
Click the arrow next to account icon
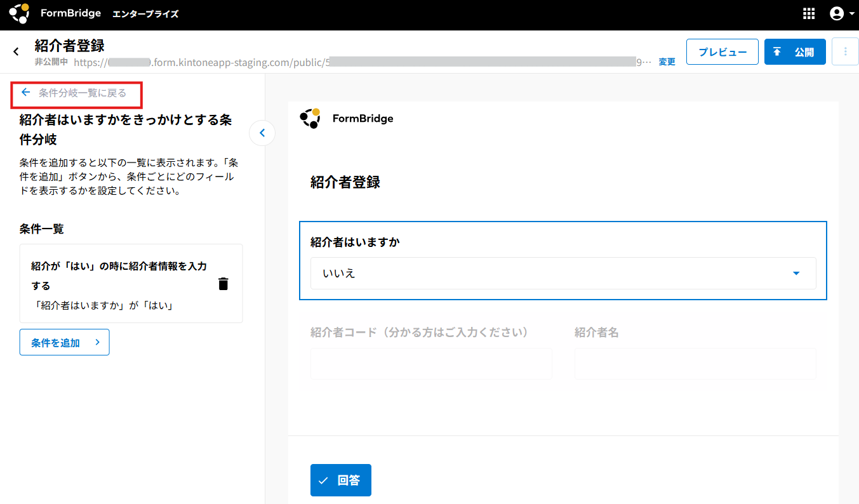click(x=852, y=14)
